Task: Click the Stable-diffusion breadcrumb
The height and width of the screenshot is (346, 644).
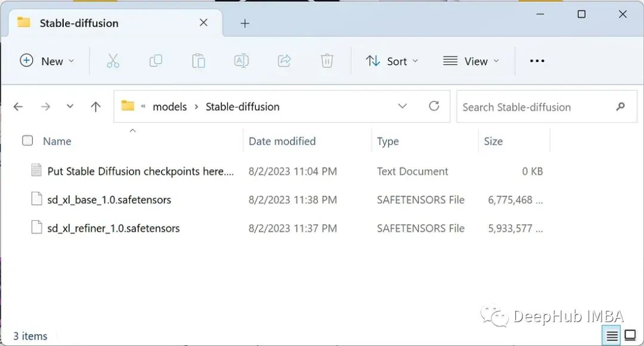Action: (242, 107)
